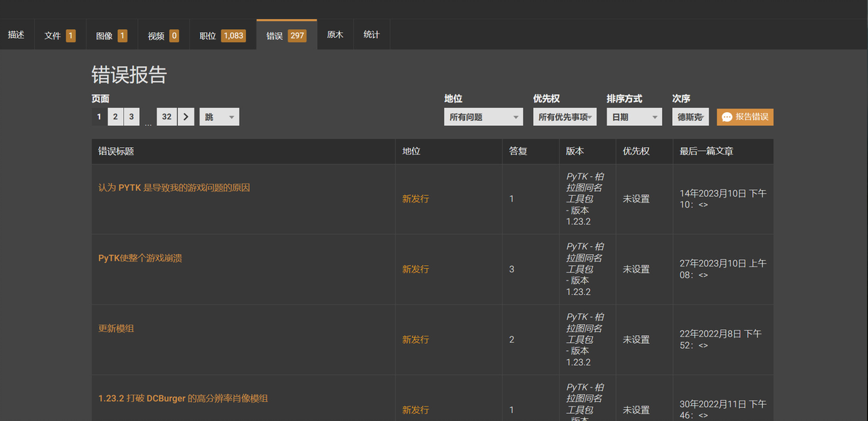Image resolution: width=868 pixels, height=421 pixels.
Task: Jump to last page 32
Action: pos(167,117)
